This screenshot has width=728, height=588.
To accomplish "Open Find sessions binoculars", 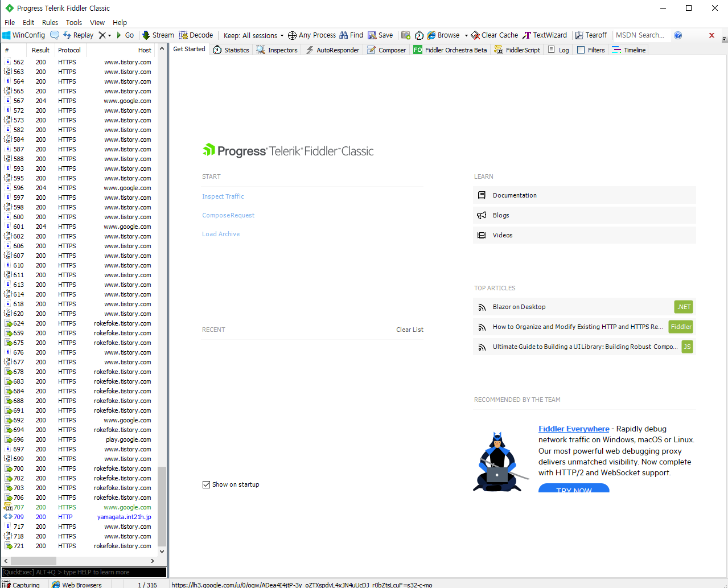I will click(x=351, y=35).
